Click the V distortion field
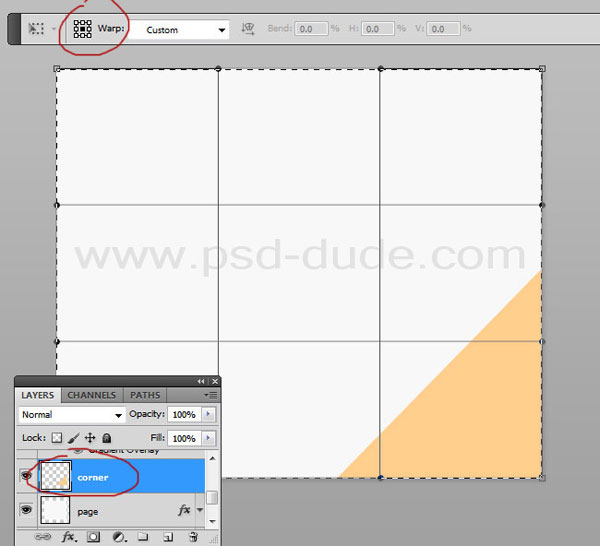This screenshot has width=600, height=546. point(443,29)
